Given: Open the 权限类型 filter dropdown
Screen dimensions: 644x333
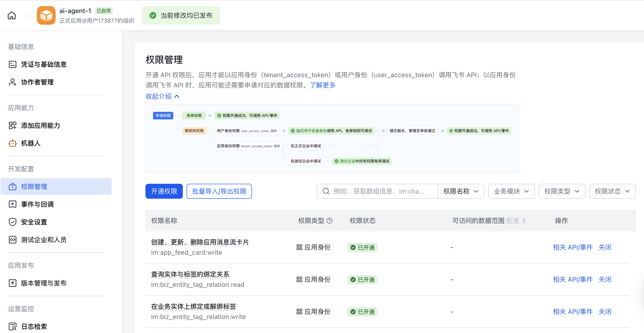Looking at the screenshot, I should pos(562,191).
